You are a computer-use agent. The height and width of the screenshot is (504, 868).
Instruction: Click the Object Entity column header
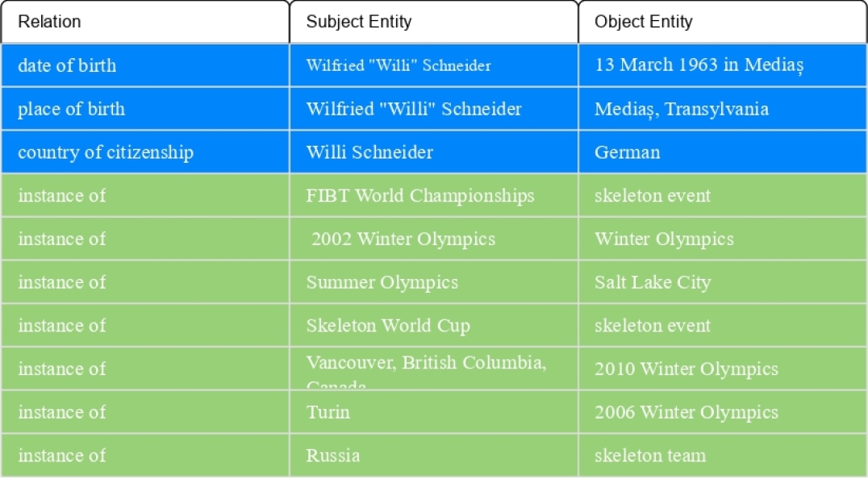point(722,22)
